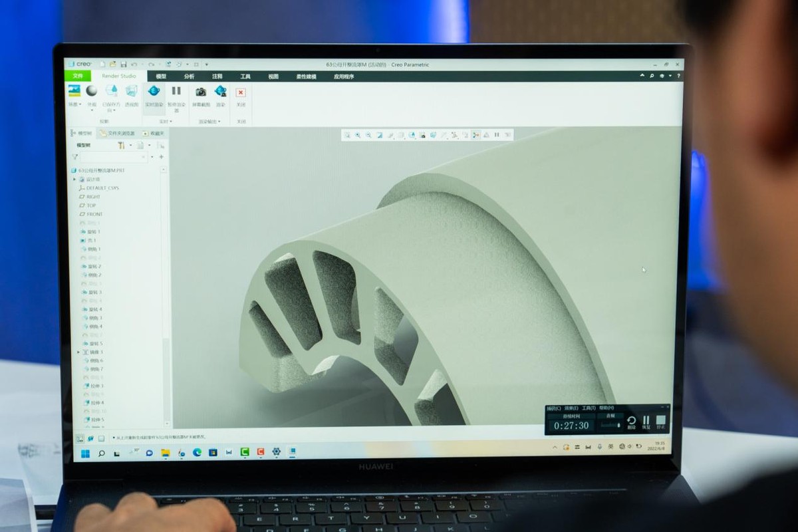Viewport: 798px width, 532px height.
Task: Select 旋转 5 feature in the model tree
Action: pos(92,343)
